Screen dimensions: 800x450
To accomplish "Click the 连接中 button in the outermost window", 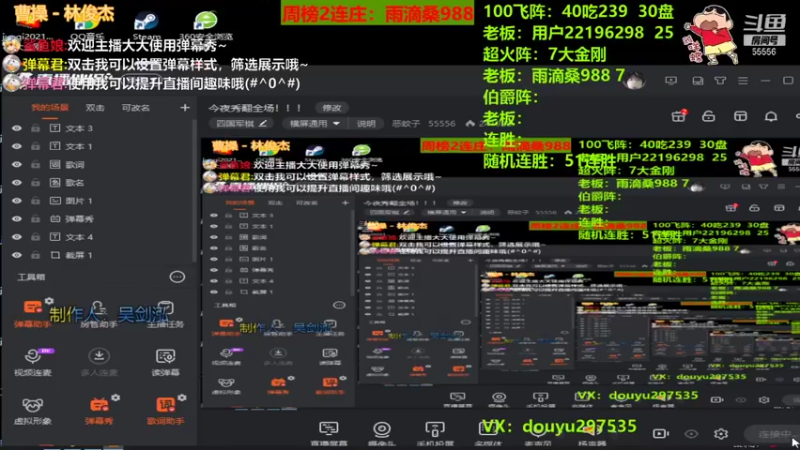I will pyautogui.click(x=772, y=434).
